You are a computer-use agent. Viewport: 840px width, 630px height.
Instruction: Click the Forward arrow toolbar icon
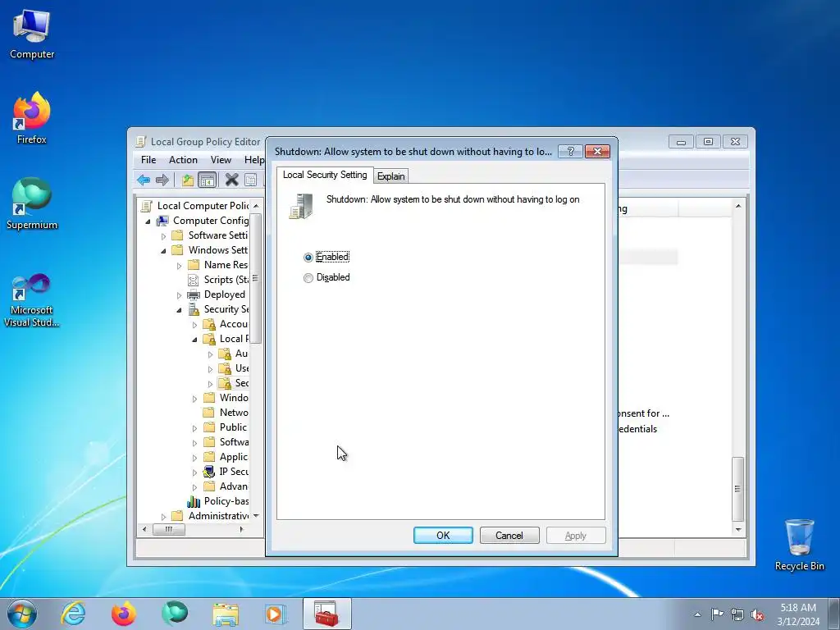(162, 180)
